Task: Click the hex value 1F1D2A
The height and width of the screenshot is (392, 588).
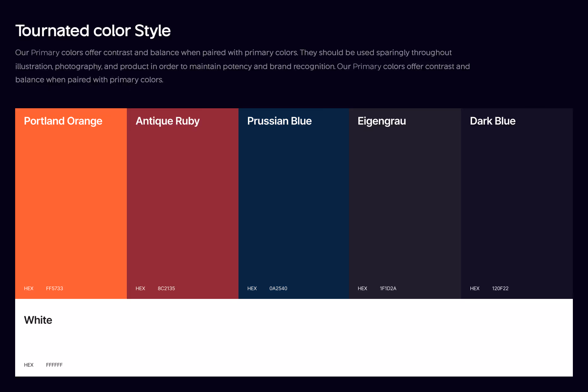Action: coord(388,288)
